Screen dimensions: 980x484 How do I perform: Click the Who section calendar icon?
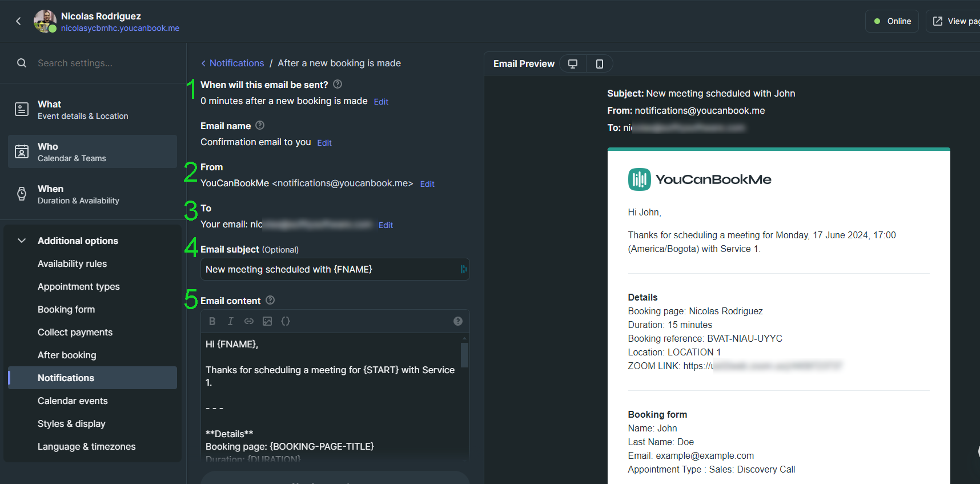point(22,151)
